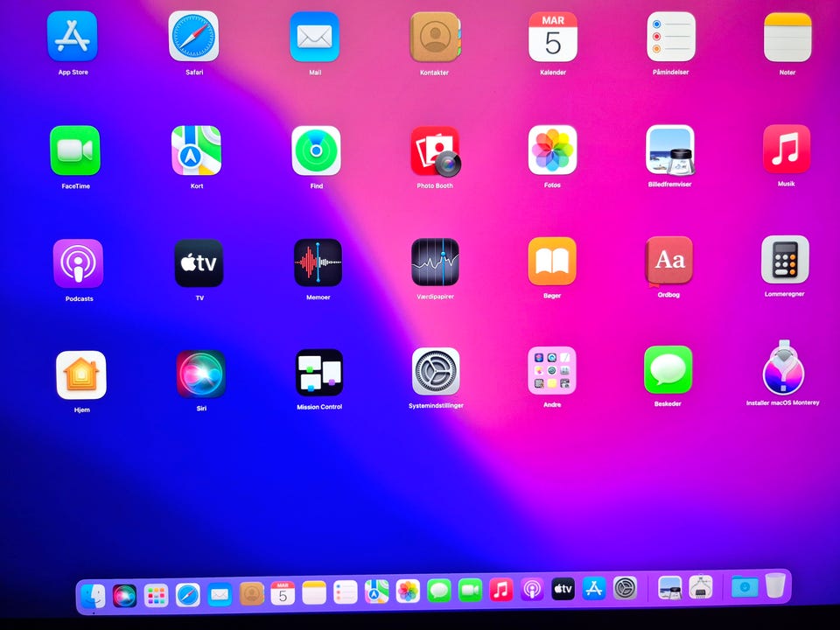
Task: Launch the Bøger app
Action: coord(552,262)
